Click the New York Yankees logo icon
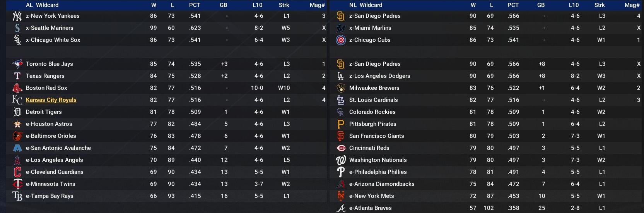Screen dimensions: 644x213 17,16
